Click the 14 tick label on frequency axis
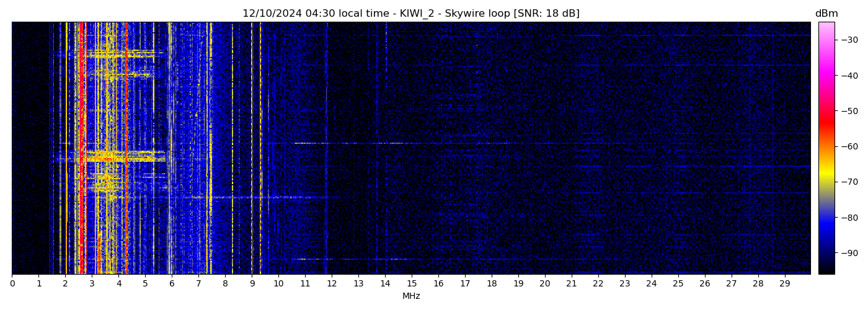The image size is (868, 310). point(385,284)
